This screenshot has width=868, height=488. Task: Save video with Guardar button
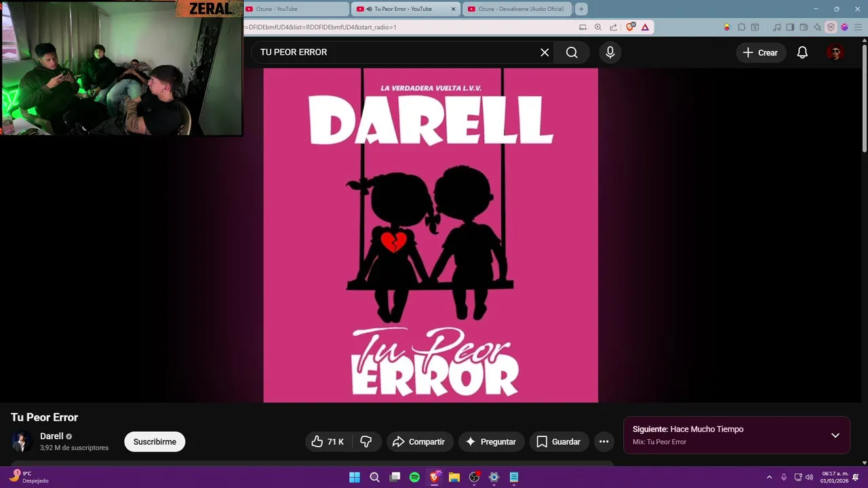pyautogui.click(x=559, y=442)
